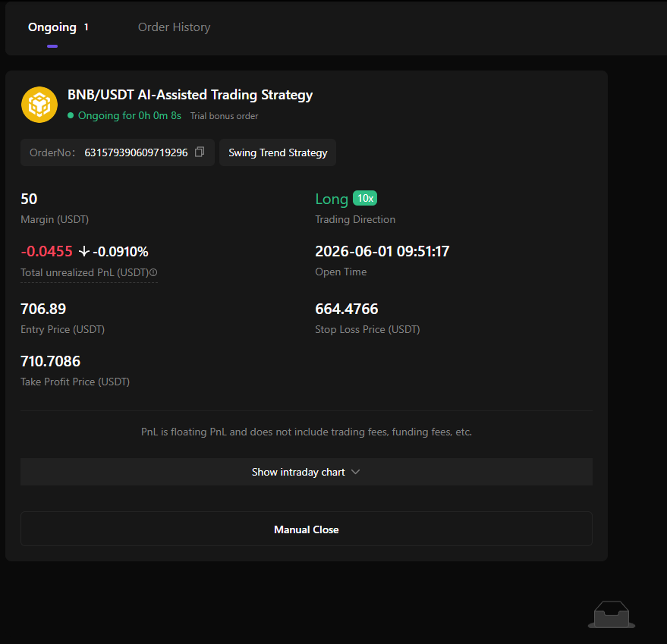This screenshot has height=644, width=667.
Task: Click the Long trading direction text
Action: [x=332, y=199]
